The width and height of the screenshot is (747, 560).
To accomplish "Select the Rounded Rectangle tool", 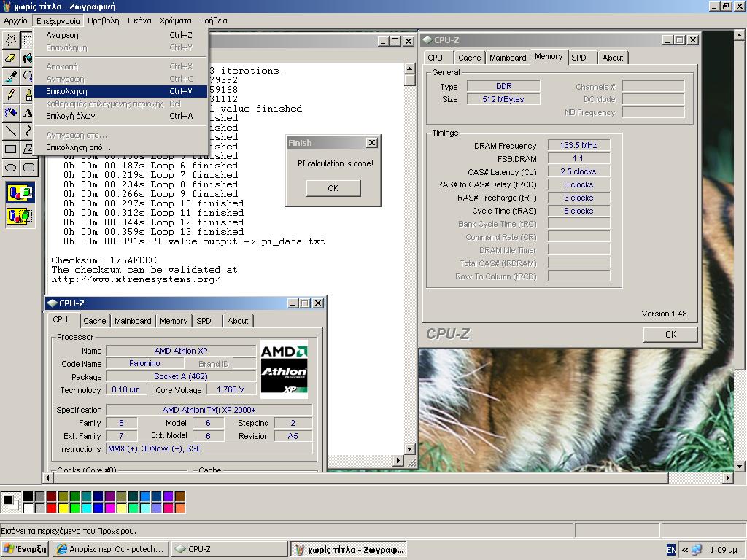I will pyautogui.click(x=28, y=167).
